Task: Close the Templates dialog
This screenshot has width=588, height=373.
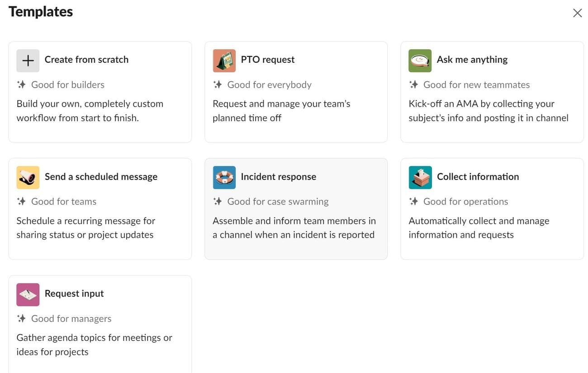Action: [x=577, y=13]
